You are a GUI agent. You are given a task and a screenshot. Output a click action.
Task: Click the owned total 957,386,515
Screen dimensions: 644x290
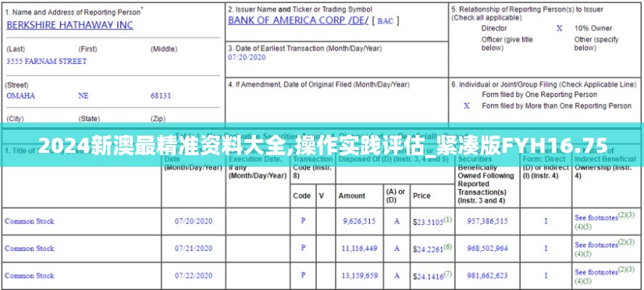pyautogui.click(x=487, y=221)
